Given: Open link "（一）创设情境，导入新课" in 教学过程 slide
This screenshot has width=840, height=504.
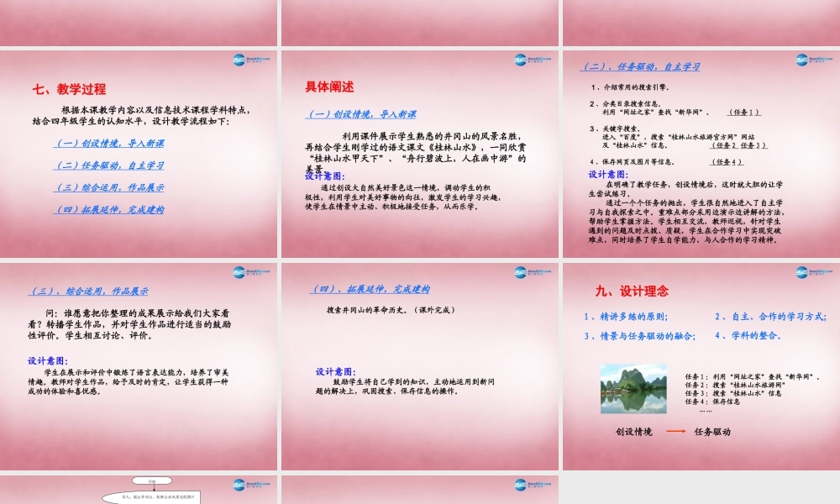Looking at the screenshot, I should [109, 144].
